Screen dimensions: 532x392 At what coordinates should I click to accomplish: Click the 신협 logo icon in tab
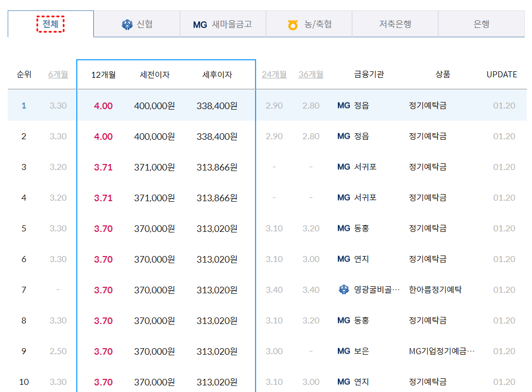tap(127, 25)
